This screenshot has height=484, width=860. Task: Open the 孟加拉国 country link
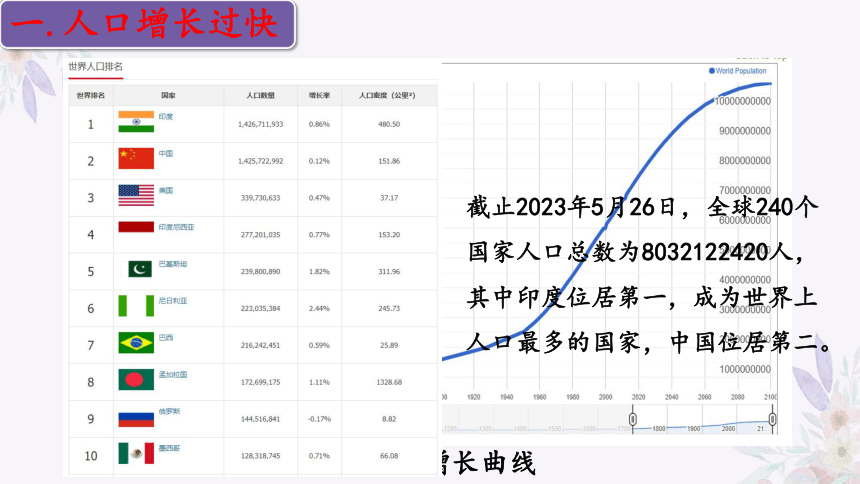point(173,374)
